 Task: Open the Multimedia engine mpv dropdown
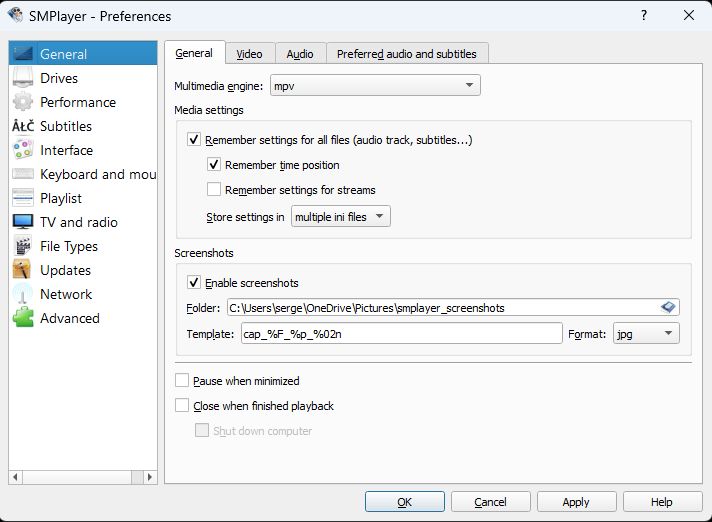point(375,85)
